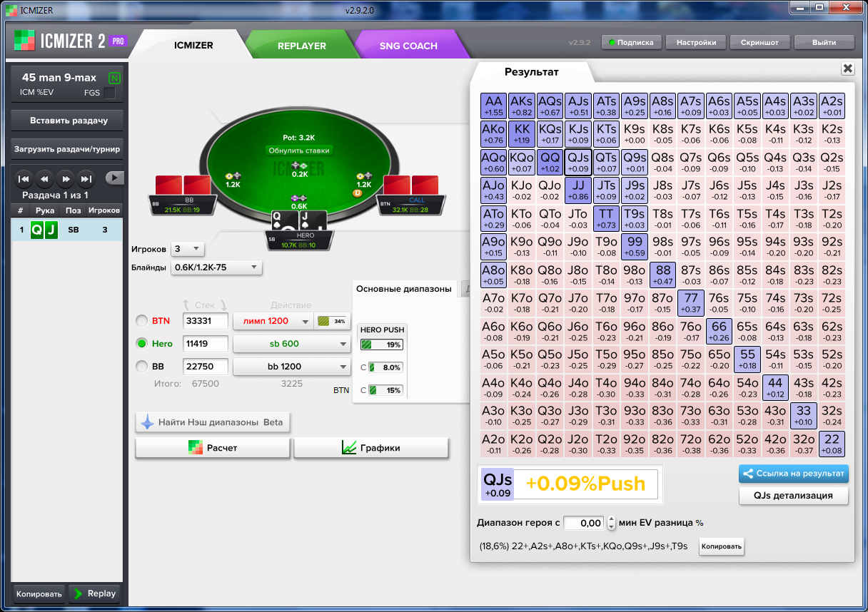Open QJs детализация
This screenshot has width=868, height=612.
point(794,495)
